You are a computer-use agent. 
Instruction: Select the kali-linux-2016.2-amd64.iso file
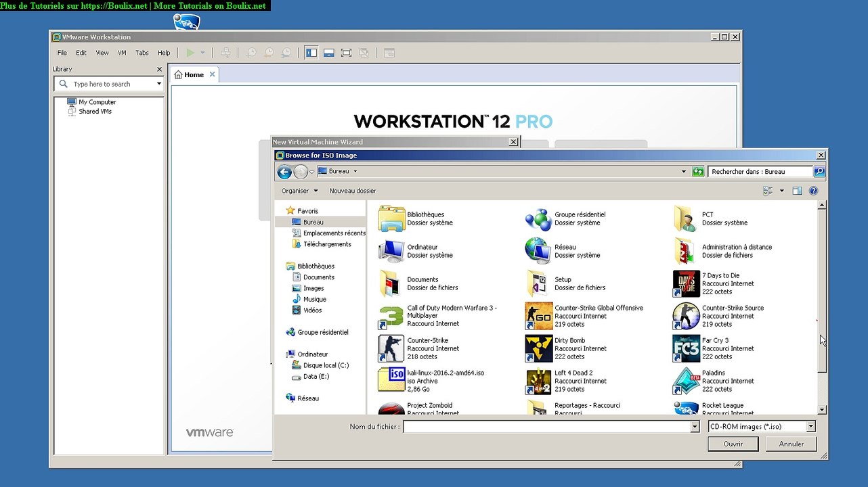tap(431, 380)
